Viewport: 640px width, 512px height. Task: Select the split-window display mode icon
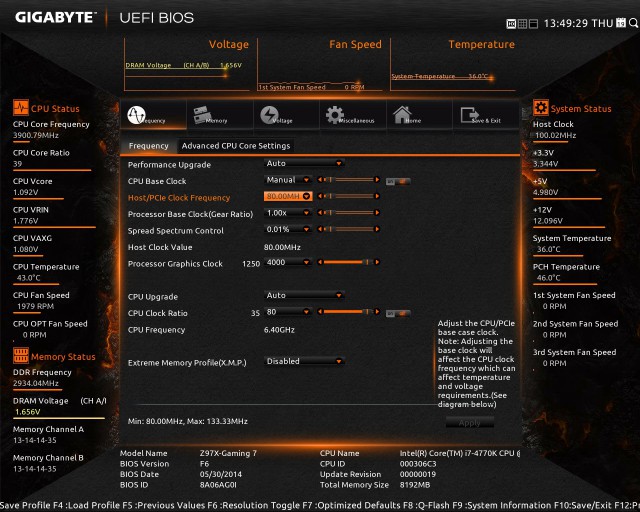pyautogui.click(x=533, y=24)
